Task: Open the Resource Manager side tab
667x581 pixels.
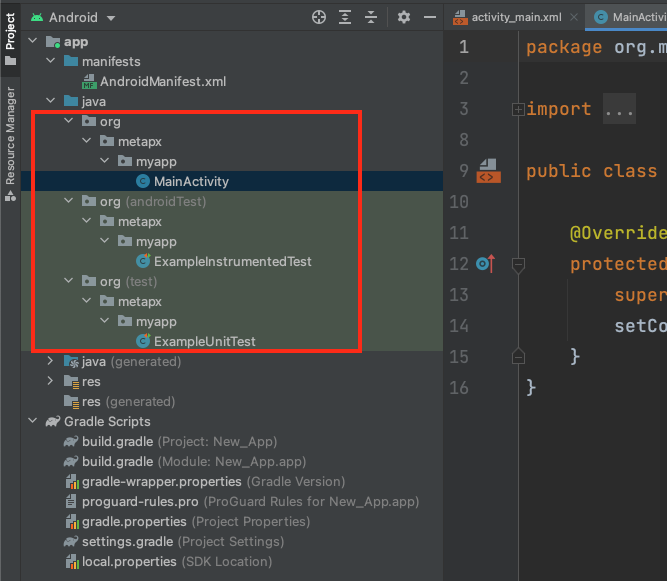Action: point(10,143)
